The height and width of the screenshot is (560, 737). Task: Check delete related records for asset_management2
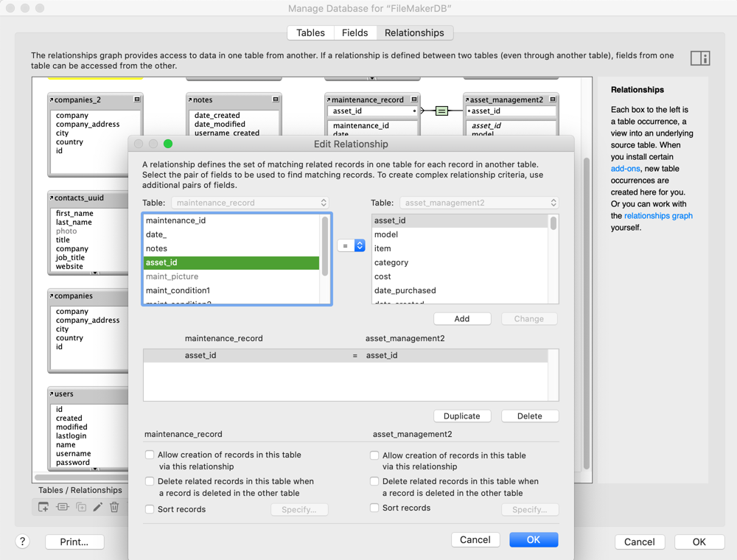click(x=374, y=480)
